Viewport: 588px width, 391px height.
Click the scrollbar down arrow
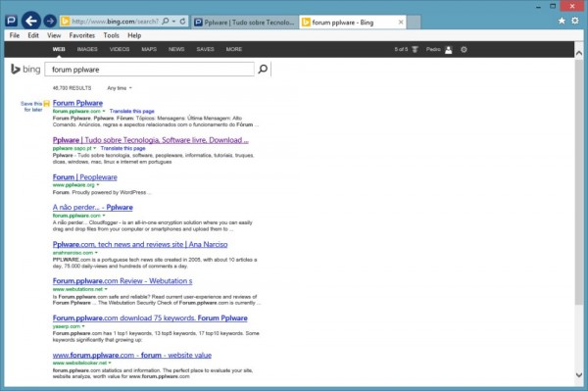pos(578,375)
